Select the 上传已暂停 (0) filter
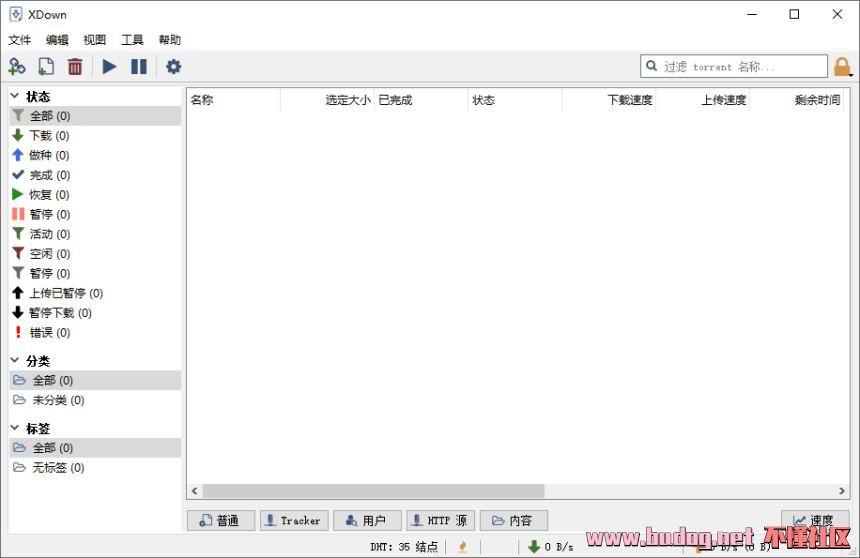 [x=95, y=293]
